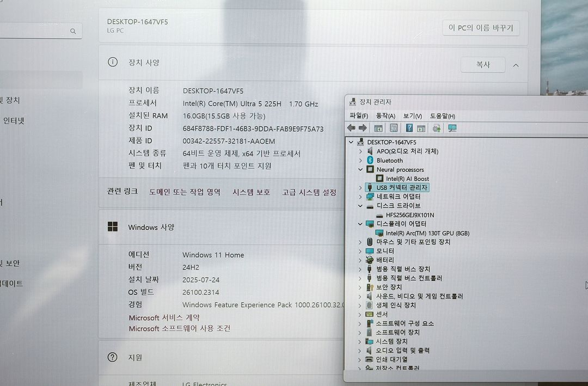This screenshot has height=386, width=588.
Task: Select the Show/Hide Console Tree toolbar icon
Action: [378, 128]
